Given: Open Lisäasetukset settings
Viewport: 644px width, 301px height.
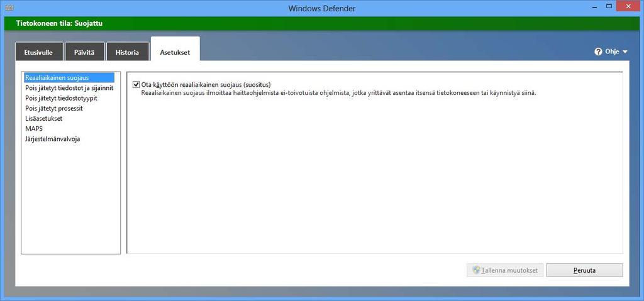Looking at the screenshot, I should 43,118.
